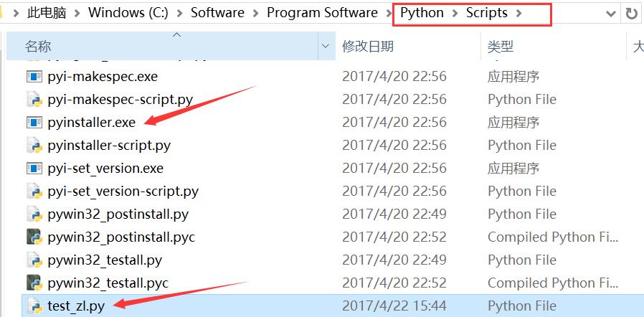Click the Python File type of test_zl.py
Viewport: 644px width, 317px height.
pyautogui.click(x=522, y=306)
